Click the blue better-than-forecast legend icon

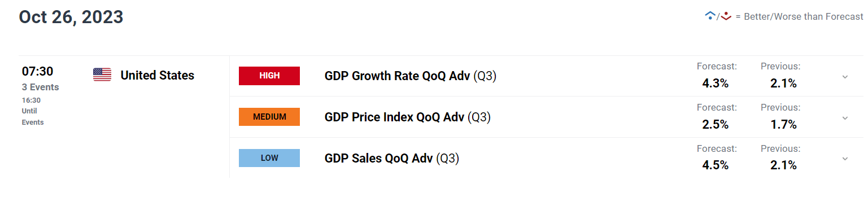pyautogui.click(x=710, y=16)
